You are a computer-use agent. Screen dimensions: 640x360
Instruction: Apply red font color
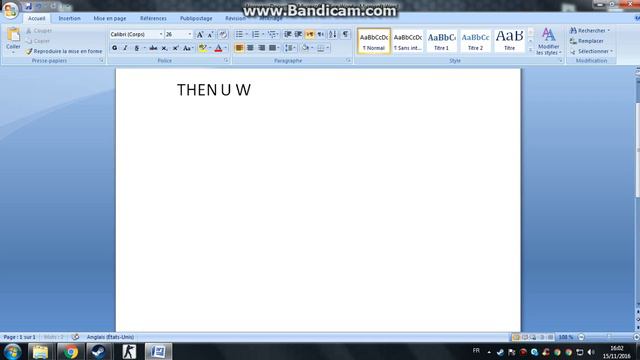[x=218, y=48]
